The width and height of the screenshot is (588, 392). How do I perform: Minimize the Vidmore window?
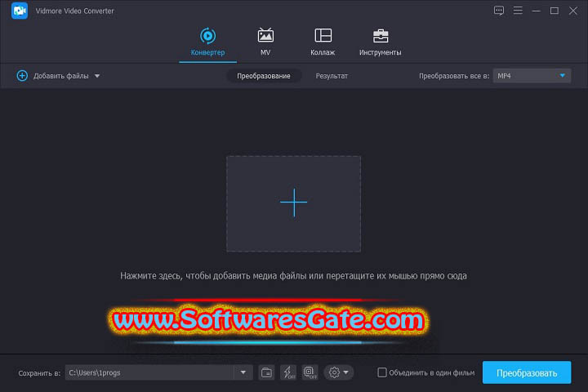(537, 11)
